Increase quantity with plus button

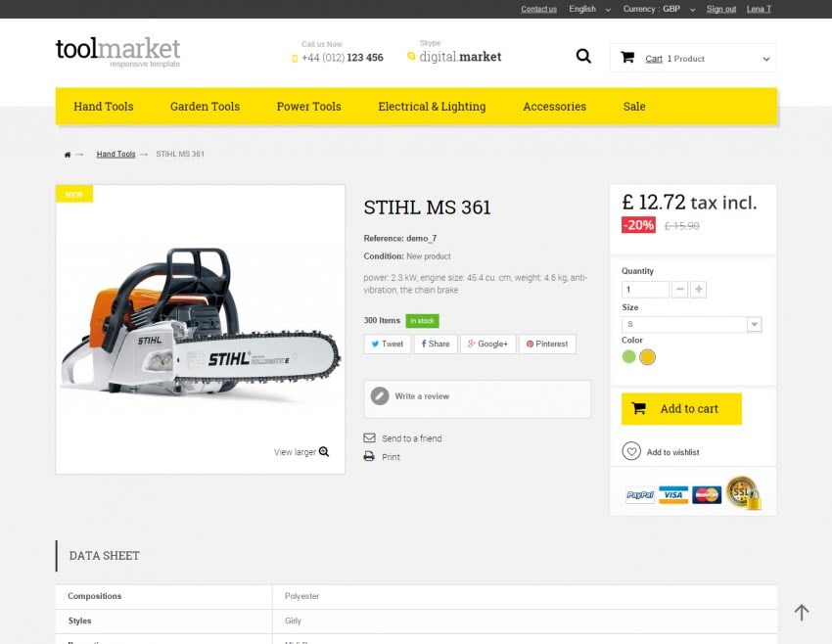pos(698,289)
